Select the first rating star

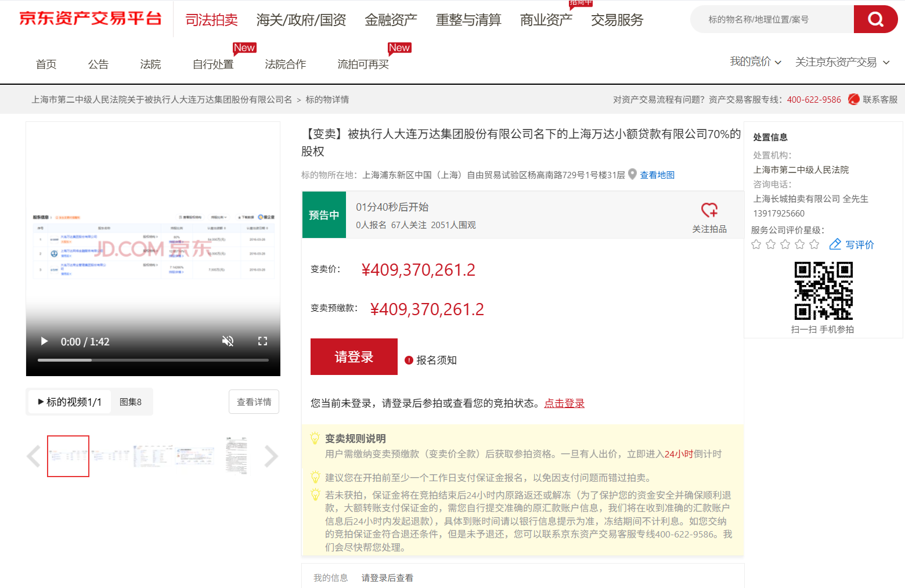click(756, 244)
